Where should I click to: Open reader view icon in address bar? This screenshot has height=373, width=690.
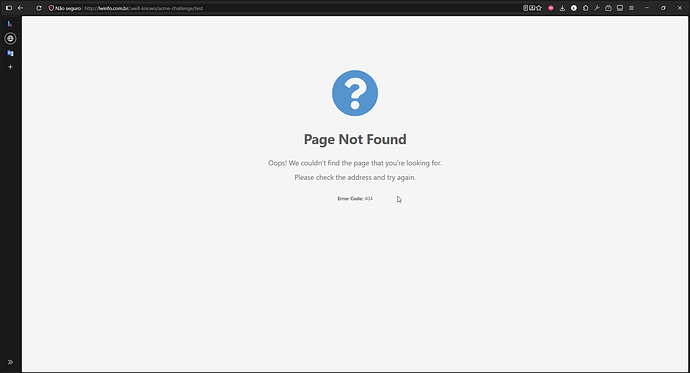[525, 8]
